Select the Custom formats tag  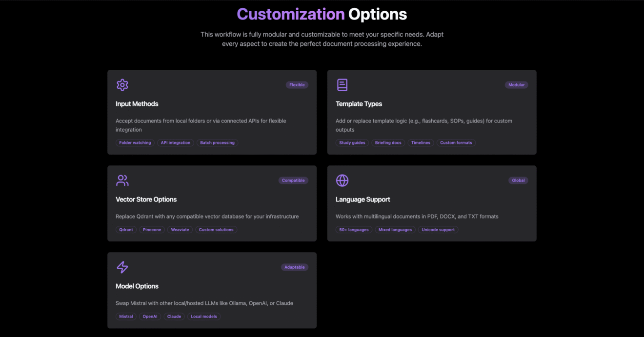pyautogui.click(x=456, y=143)
